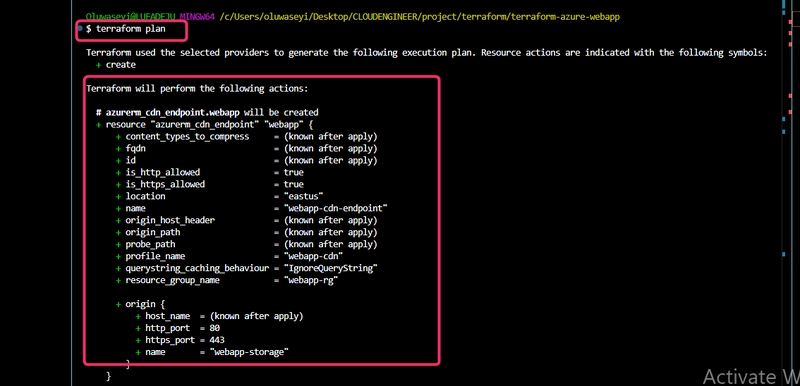Screen dimensions: 800x386
Task: Click the origin name value "webapp-storage"
Action: [x=249, y=352]
